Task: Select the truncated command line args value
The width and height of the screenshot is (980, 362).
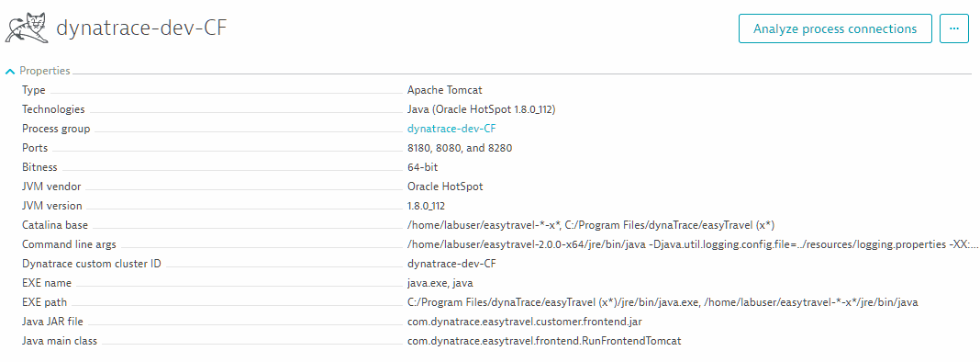Action: pos(693,244)
